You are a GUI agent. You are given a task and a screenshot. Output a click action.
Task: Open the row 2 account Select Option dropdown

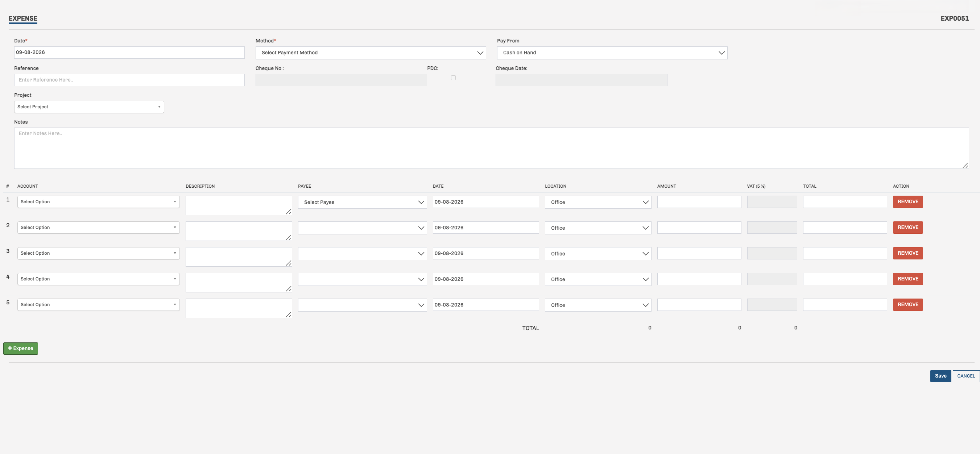click(x=99, y=228)
